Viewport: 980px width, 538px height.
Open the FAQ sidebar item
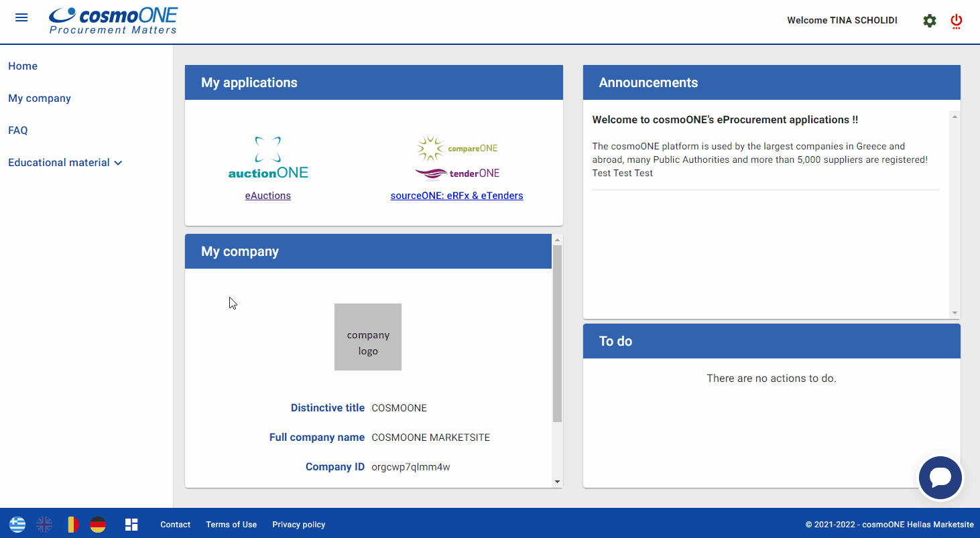[x=18, y=131]
